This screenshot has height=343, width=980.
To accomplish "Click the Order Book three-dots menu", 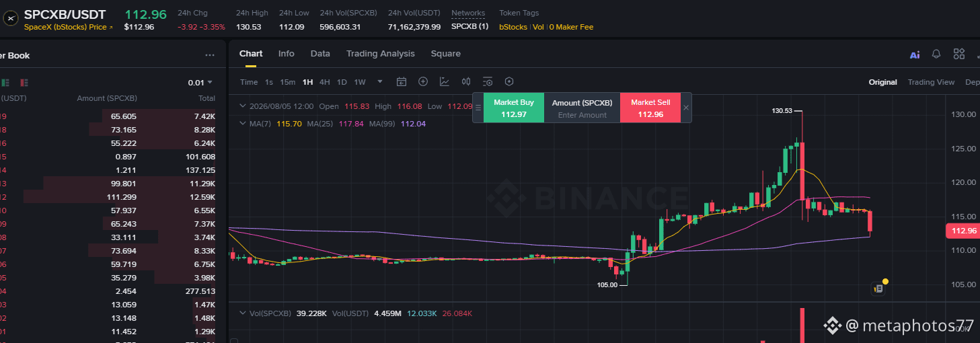I will pos(210,56).
